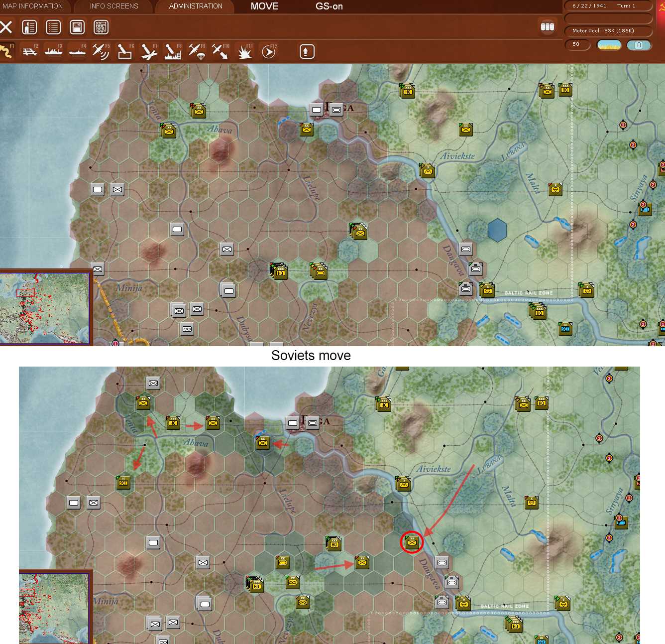Select the F9 air transport mode
The width and height of the screenshot is (665, 644).
click(x=197, y=51)
